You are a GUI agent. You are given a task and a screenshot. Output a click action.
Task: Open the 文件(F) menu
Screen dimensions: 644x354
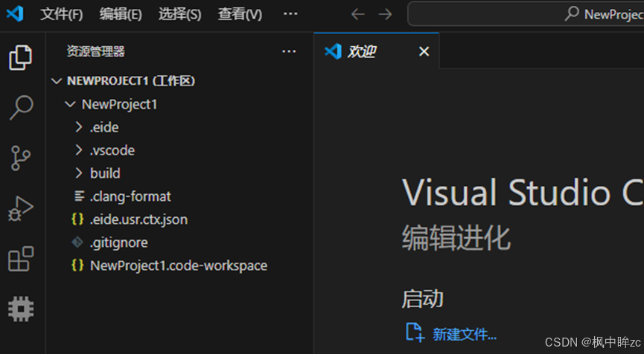[62, 14]
